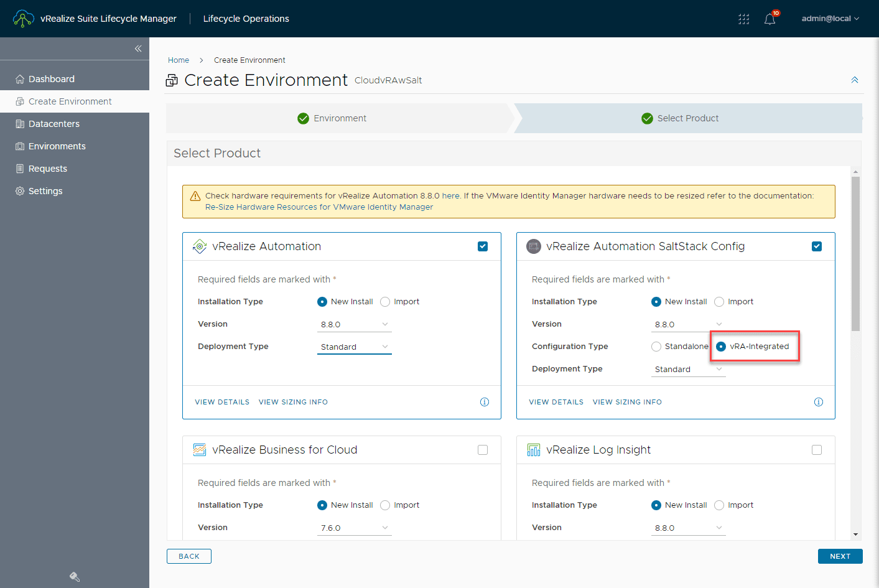Open the vRealize Business version 7.6.0 dropdown
The width and height of the screenshot is (879, 588).
coord(354,527)
